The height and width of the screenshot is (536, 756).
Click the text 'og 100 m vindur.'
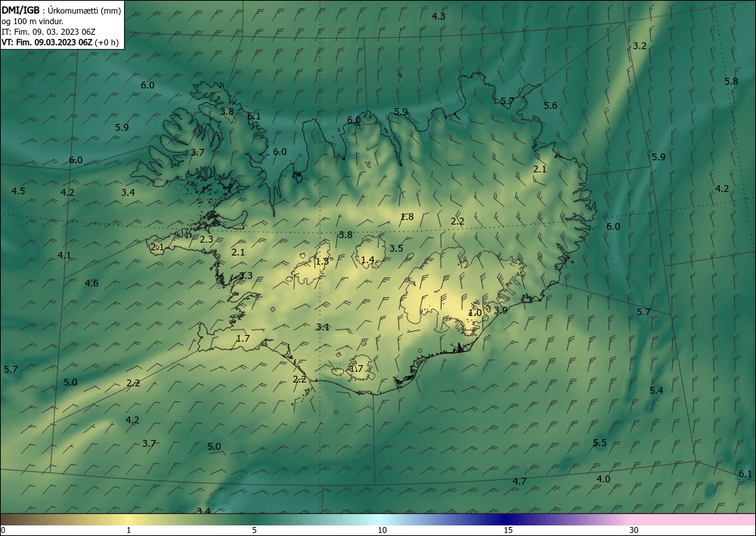click(x=33, y=21)
